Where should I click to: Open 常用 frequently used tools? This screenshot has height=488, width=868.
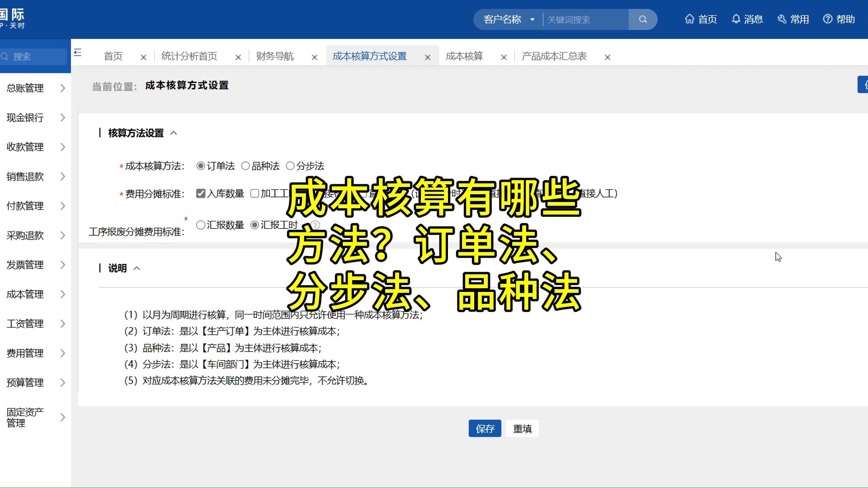[793, 19]
